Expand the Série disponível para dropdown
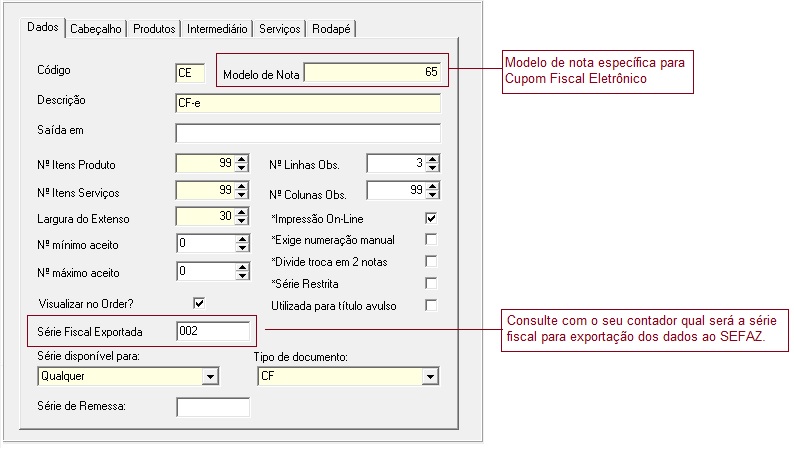The width and height of the screenshot is (794, 450). 210,376
